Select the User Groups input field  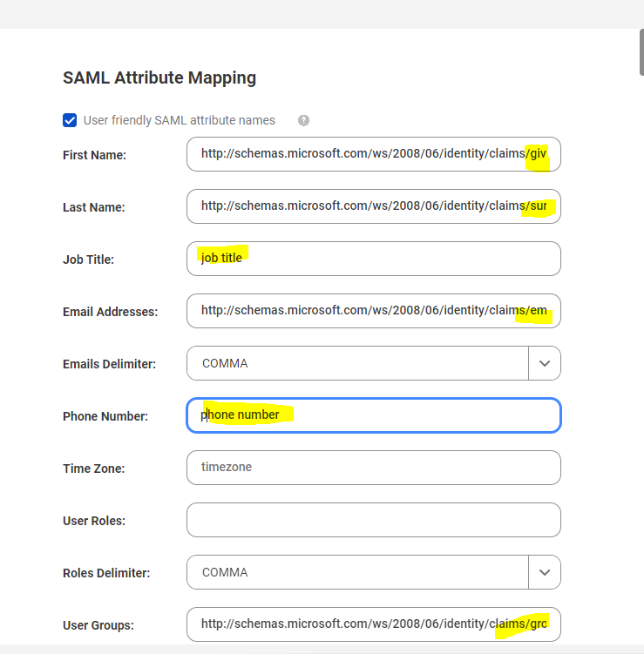click(374, 624)
